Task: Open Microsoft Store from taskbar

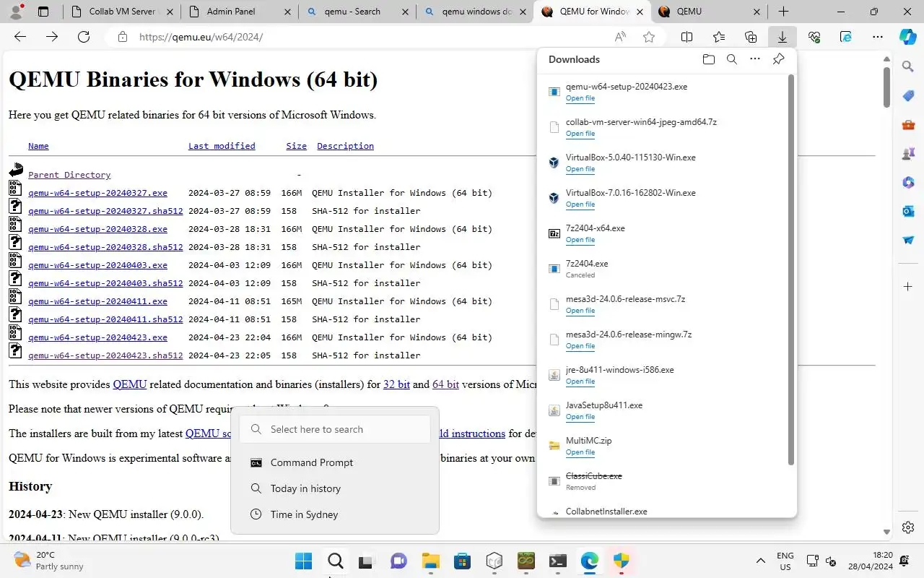Action: (463, 561)
